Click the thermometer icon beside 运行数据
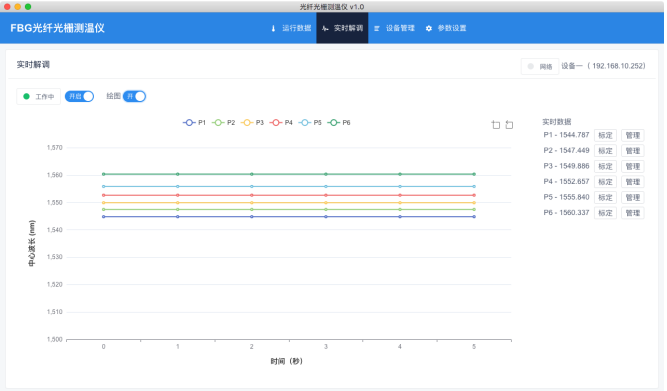667x391 pixels. (273, 29)
